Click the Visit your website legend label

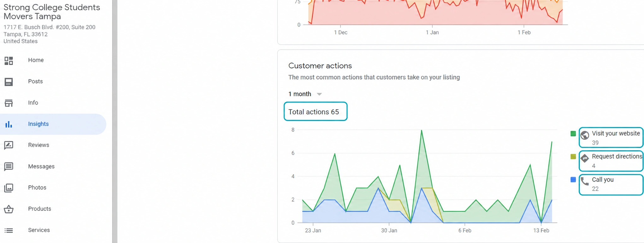616,133
